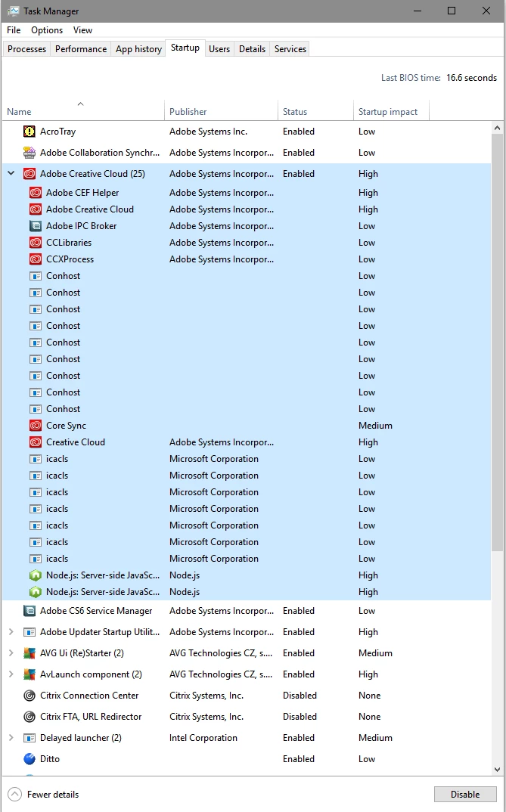
Task: Open the View menu
Action: [82, 30]
